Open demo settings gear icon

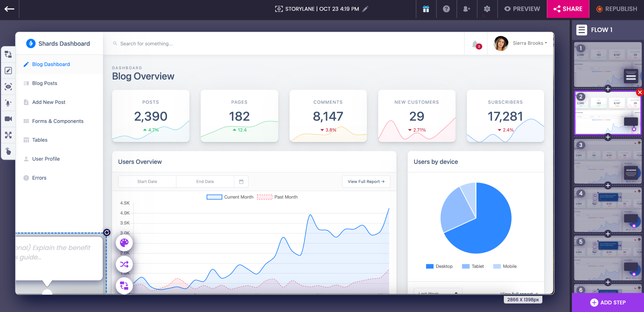[487, 9]
